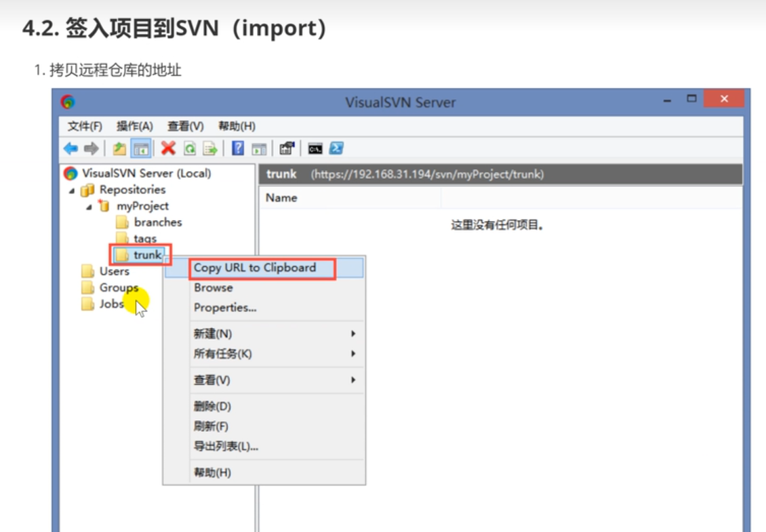Click the trunk URL header text

[427, 174]
